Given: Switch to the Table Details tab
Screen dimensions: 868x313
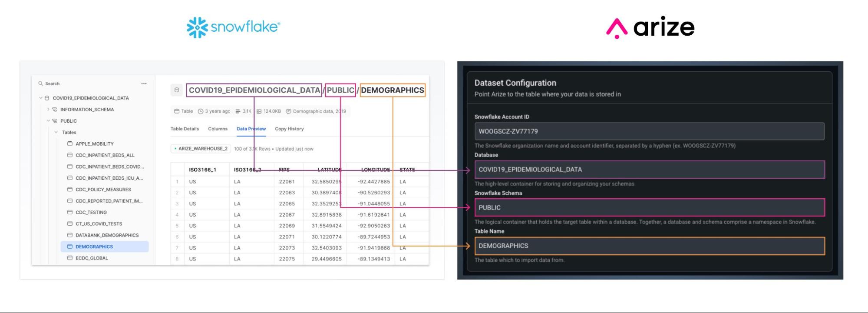Looking at the screenshot, I should (x=185, y=129).
